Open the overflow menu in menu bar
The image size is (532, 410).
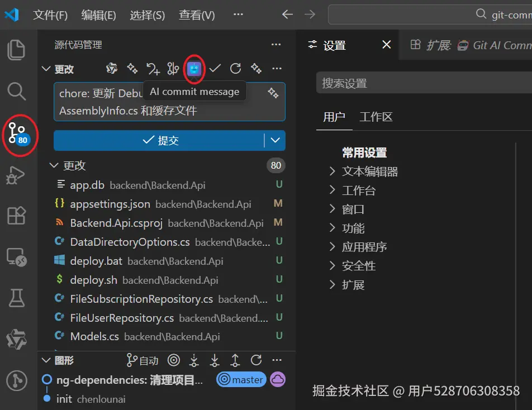pyautogui.click(x=238, y=14)
